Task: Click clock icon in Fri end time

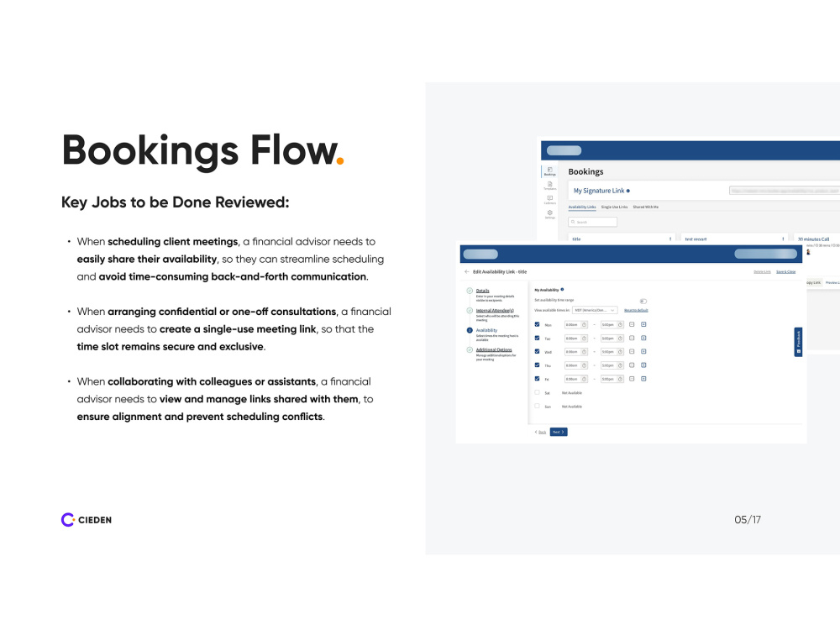Action: coord(620,379)
